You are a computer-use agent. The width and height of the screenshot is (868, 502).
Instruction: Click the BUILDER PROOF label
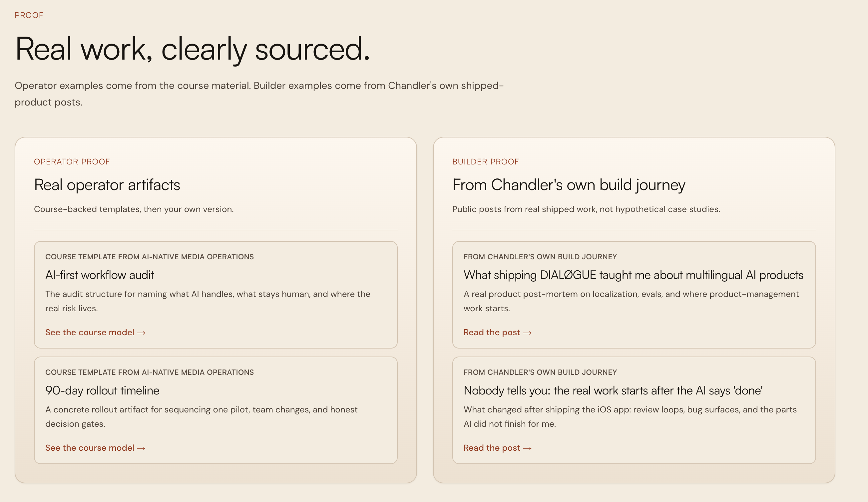485,161
